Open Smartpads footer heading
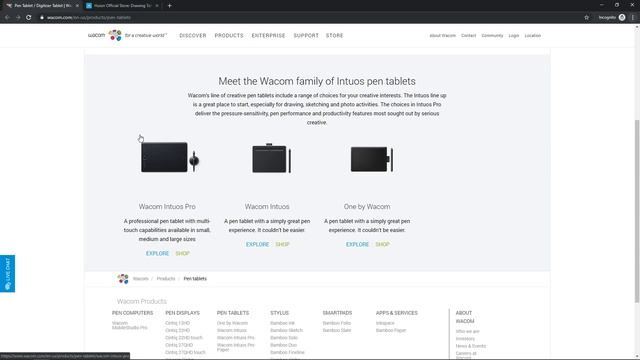 tap(337, 313)
